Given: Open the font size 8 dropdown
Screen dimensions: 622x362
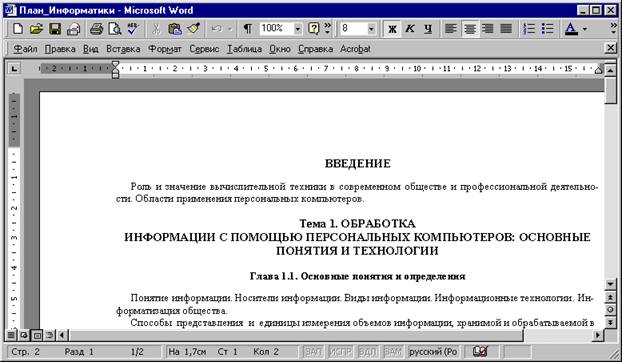Looking at the screenshot, I should point(371,29).
